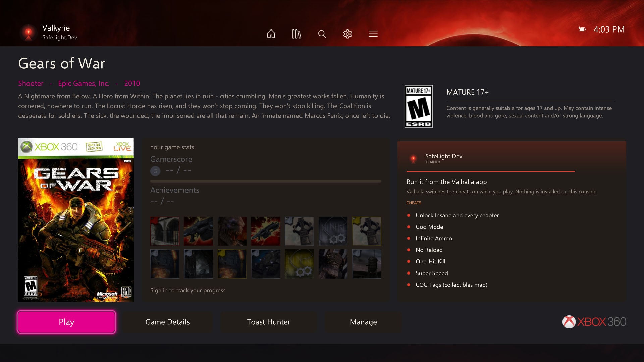Image resolution: width=644 pixels, height=362 pixels.
Task: Open the hamburger menu icon
Action: [373, 34]
